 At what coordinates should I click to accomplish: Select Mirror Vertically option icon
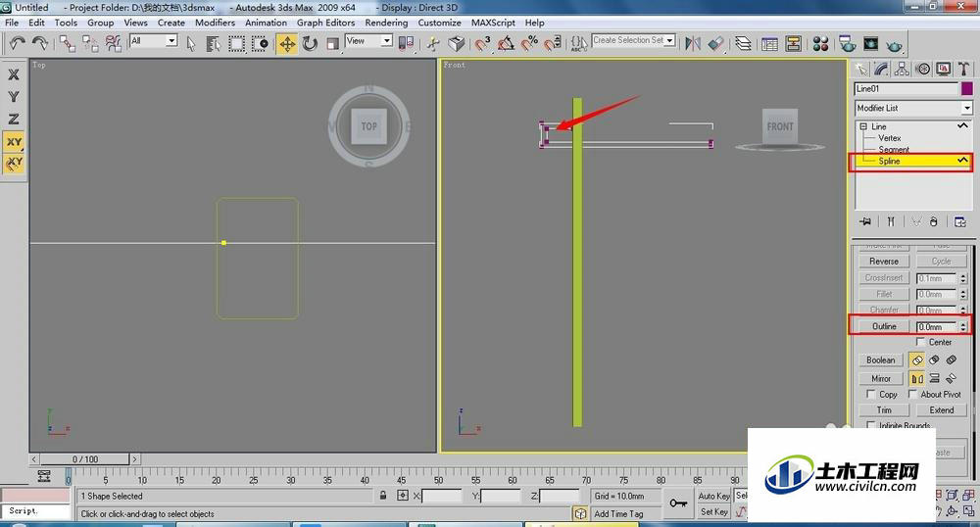[934, 378]
